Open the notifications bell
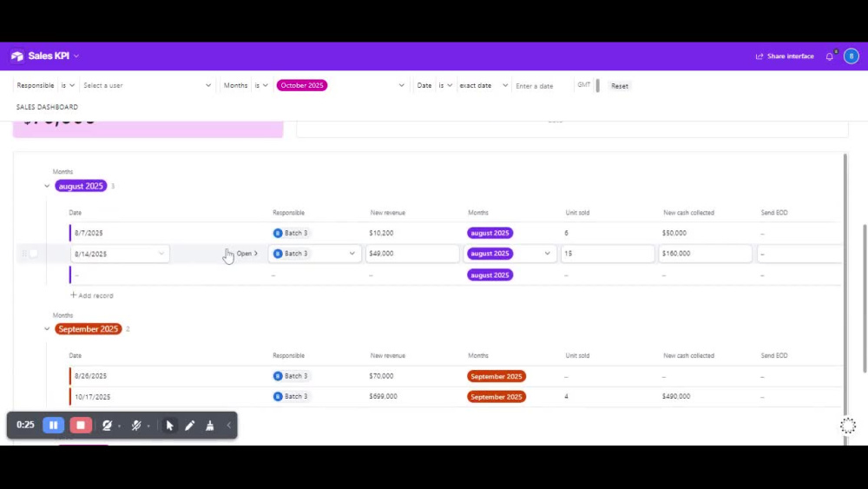 pos(830,56)
